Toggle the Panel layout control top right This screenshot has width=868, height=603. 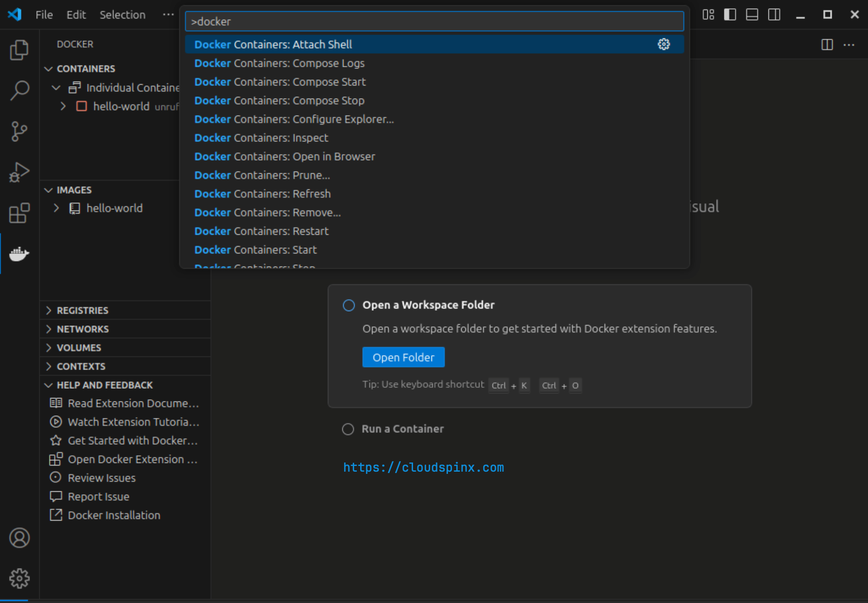tap(752, 14)
